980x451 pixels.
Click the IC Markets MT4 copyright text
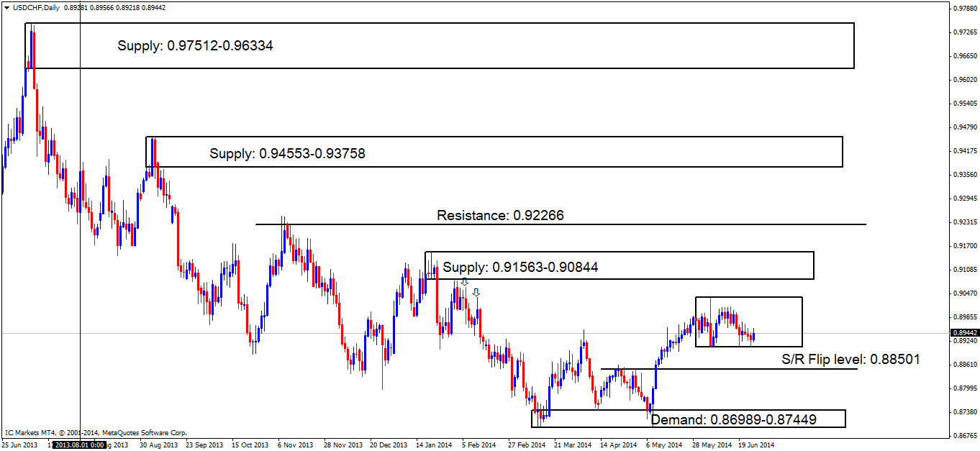coord(96,433)
